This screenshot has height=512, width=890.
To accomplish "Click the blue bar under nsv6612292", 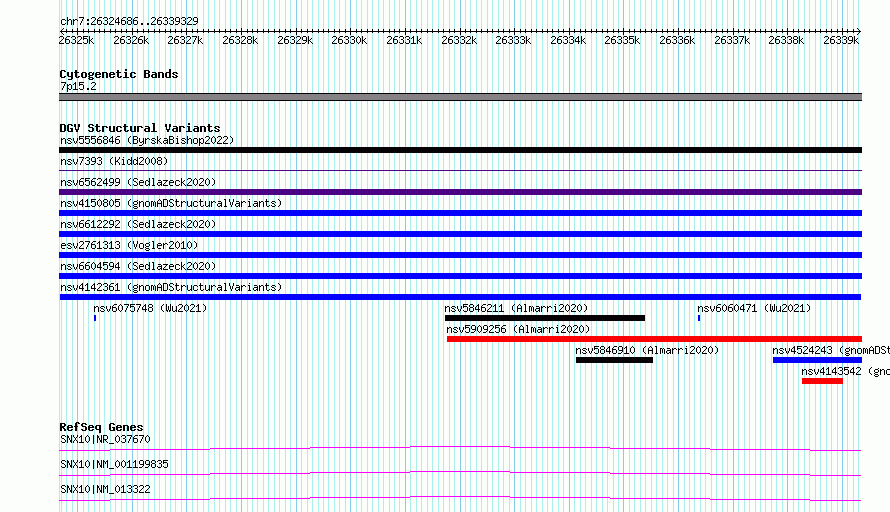I will point(460,234).
